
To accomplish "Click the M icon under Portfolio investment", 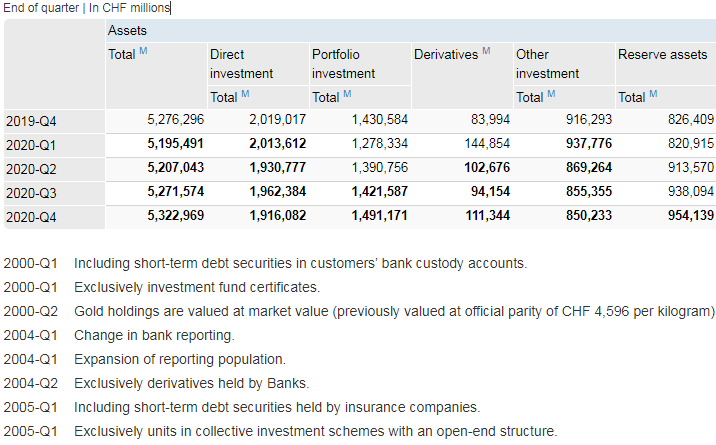I will (x=347, y=94).
